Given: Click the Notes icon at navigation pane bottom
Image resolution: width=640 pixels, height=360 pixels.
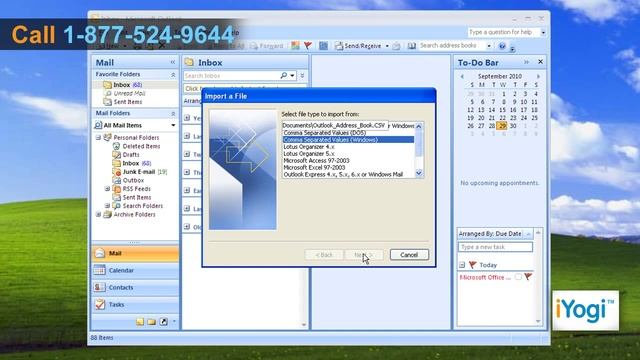Looking at the screenshot, I should [x=140, y=322].
